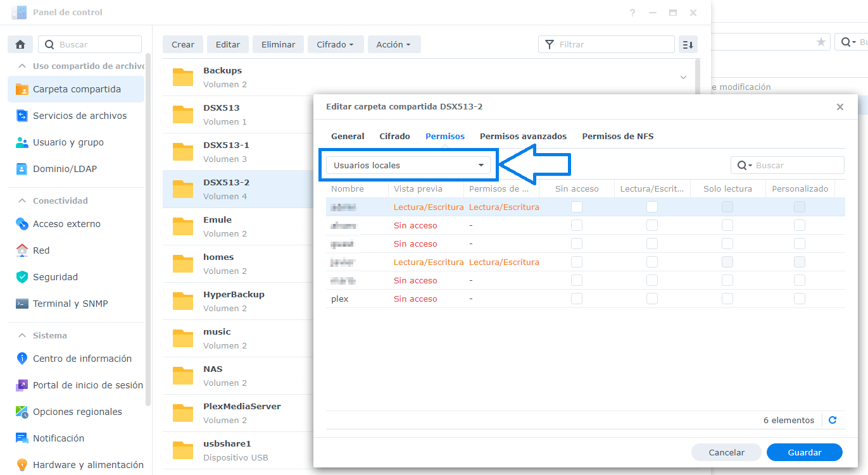Click the Eliminar button
Screen dimensions: 868x475
click(x=279, y=44)
